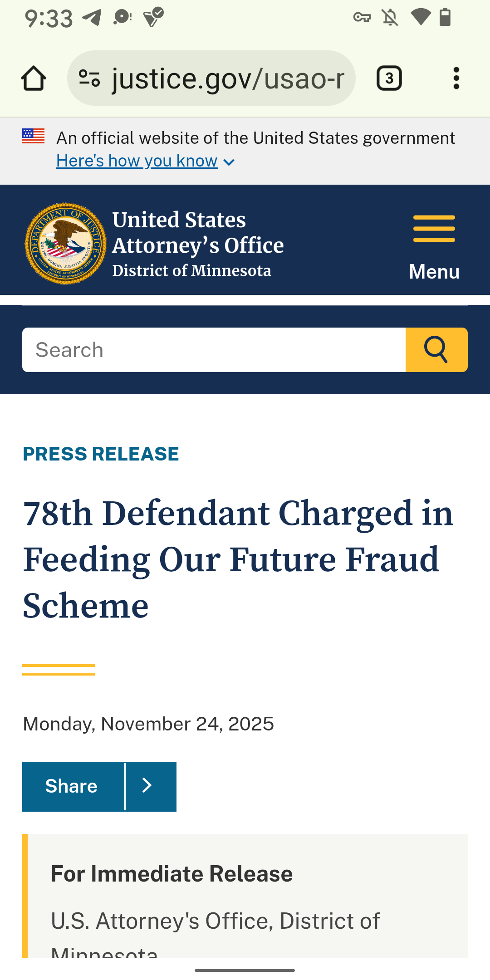The width and height of the screenshot is (490, 980).
Task: Focus the Search input field
Action: pyautogui.click(x=213, y=350)
